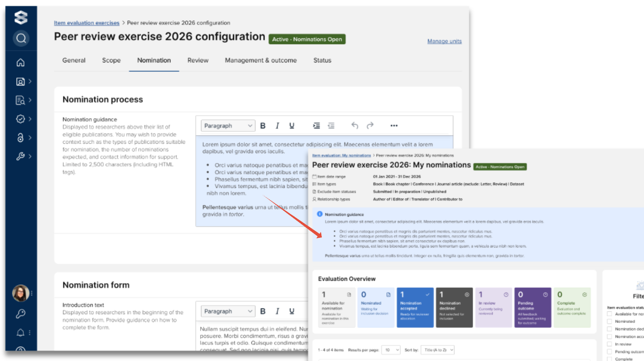Decrease indent in the Nomination guidance editor
Screen dimensions: 644x361
pos(331,125)
